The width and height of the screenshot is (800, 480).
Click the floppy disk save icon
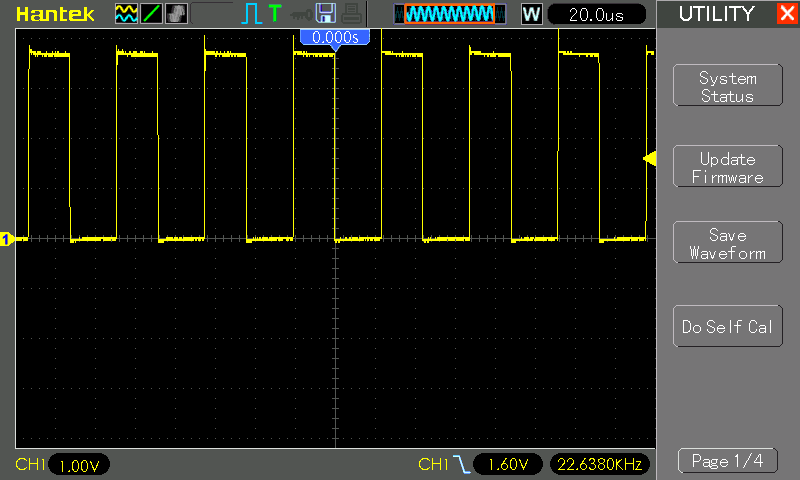pos(325,14)
